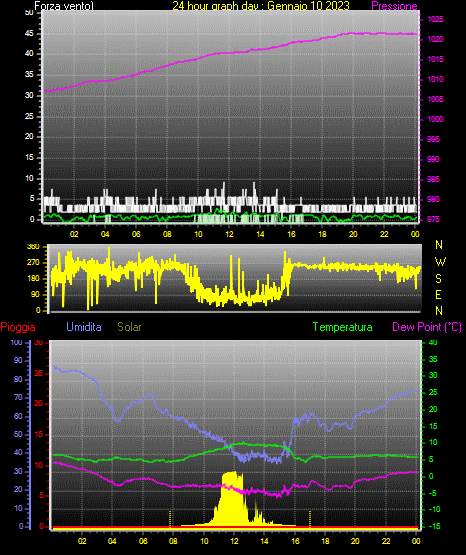Select the 1020 pressure axis value
The image size is (466, 555).
click(435, 39)
